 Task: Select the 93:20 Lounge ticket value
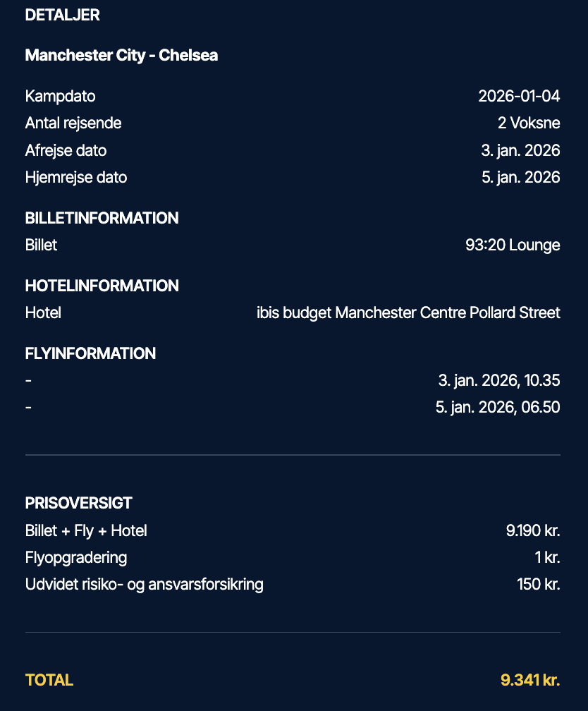click(513, 245)
